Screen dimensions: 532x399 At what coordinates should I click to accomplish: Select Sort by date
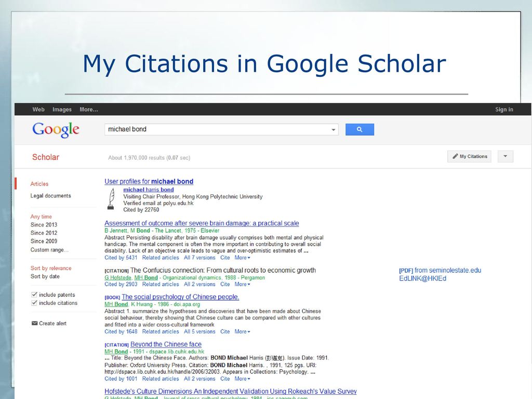[45, 276]
